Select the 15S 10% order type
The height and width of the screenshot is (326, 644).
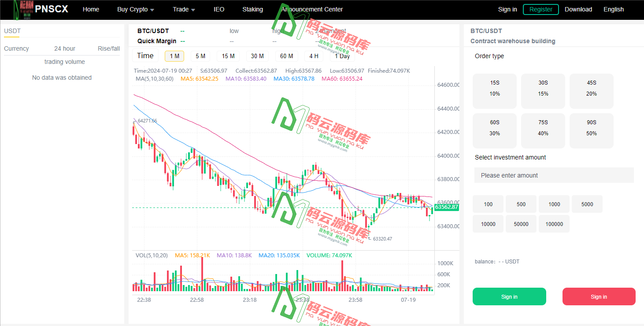pyautogui.click(x=494, y=91)
